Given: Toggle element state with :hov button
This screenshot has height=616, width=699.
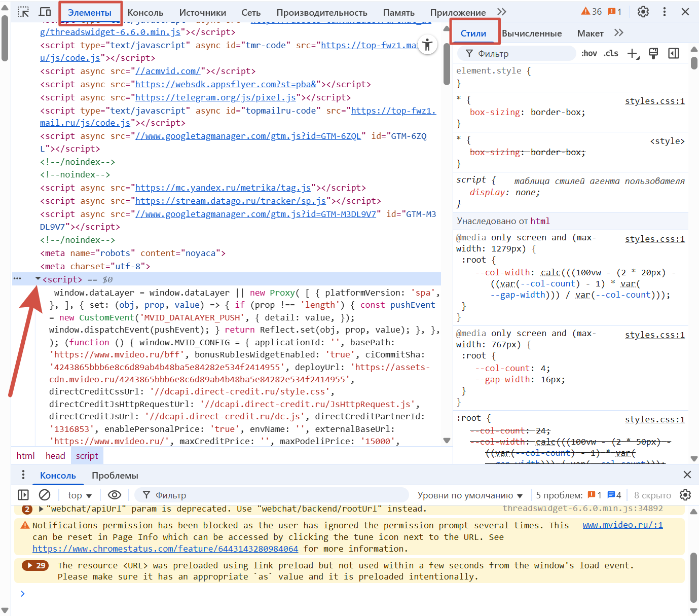Looking at the screenshot, I should [x=589, y=54].
